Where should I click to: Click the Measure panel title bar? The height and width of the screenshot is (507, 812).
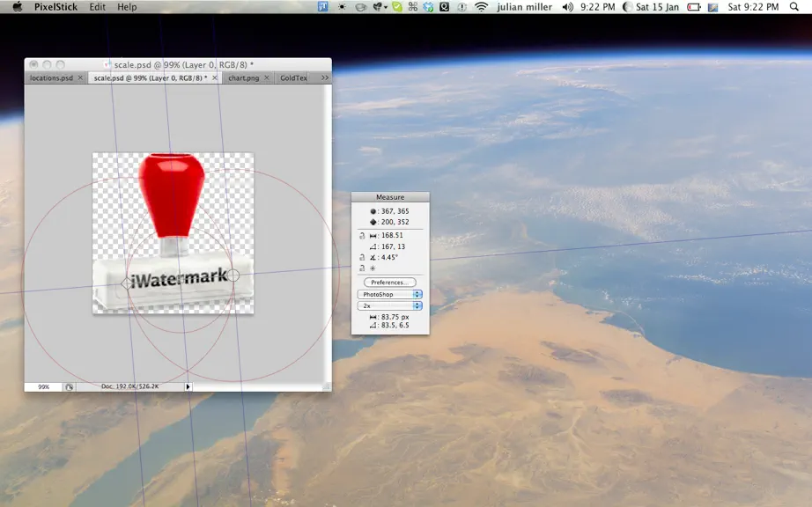(390, 196)
